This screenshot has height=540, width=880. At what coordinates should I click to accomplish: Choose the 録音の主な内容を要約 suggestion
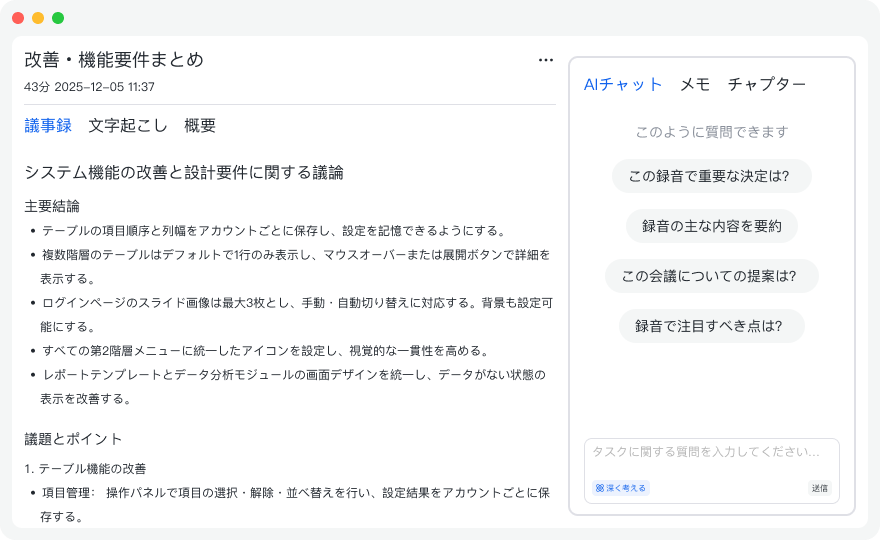pyautogui.click(x=712, y=226)
